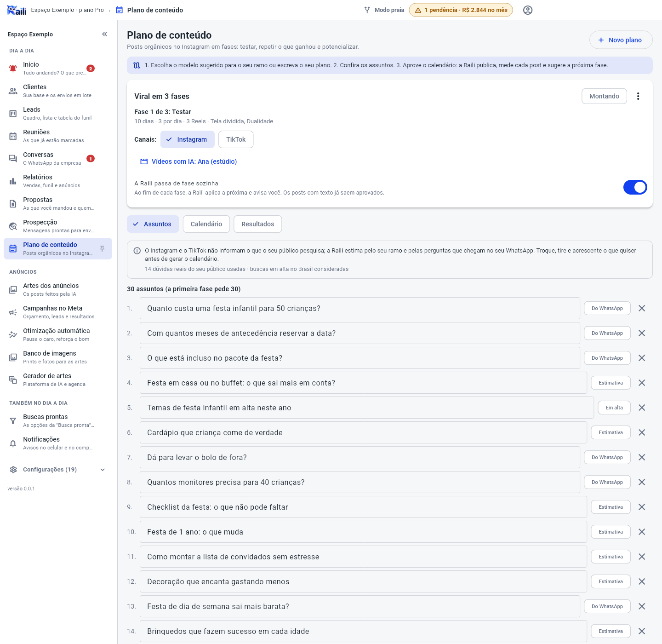Switch to the Resultados tab

coord(258,224)
